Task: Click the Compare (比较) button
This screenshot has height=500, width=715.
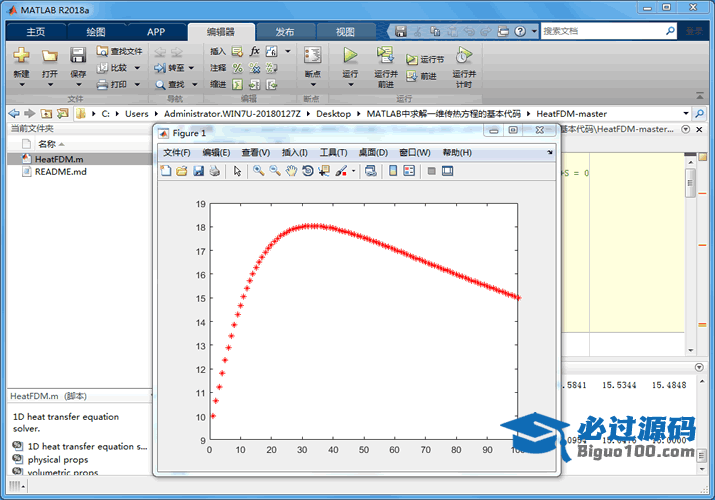Action: click(113, 68)
